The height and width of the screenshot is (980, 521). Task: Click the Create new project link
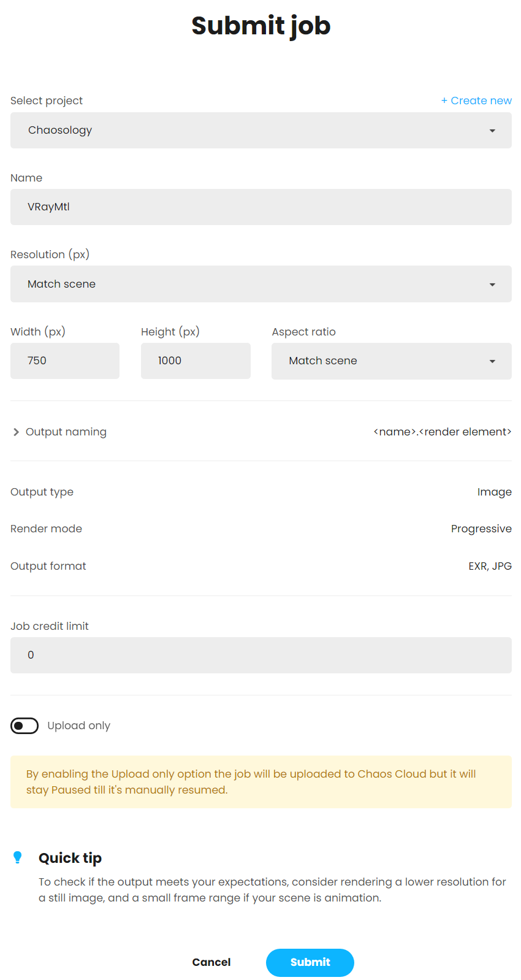coord(476,101)
